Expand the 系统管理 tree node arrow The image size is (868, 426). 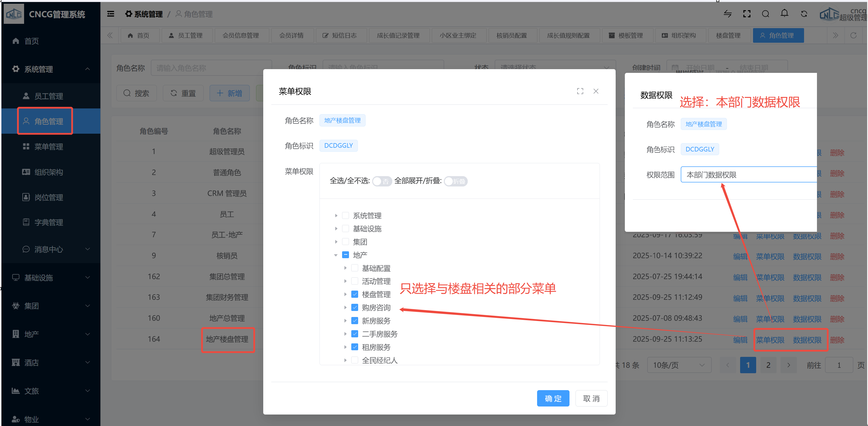click(x=336, y=216)
